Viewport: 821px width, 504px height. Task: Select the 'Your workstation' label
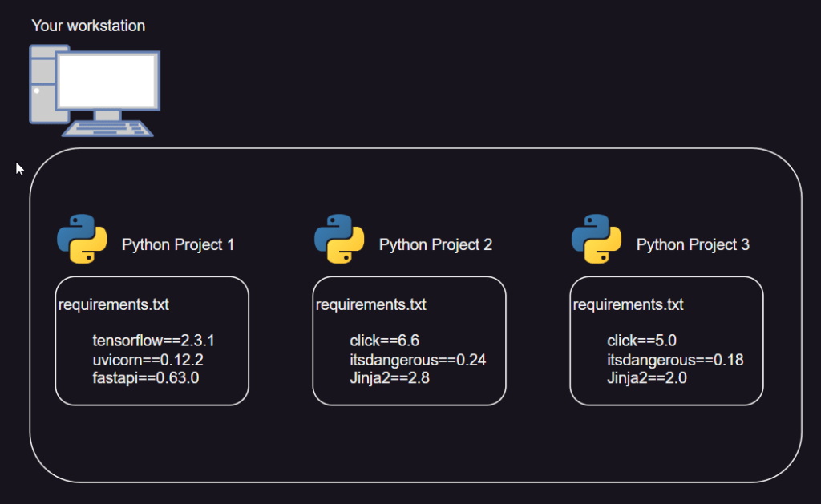pos(88,26)
